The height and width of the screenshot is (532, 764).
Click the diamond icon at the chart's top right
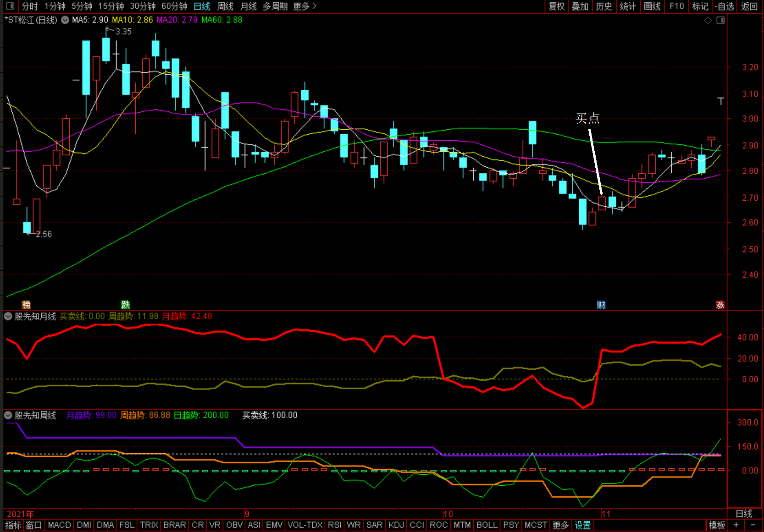(708, 20)
